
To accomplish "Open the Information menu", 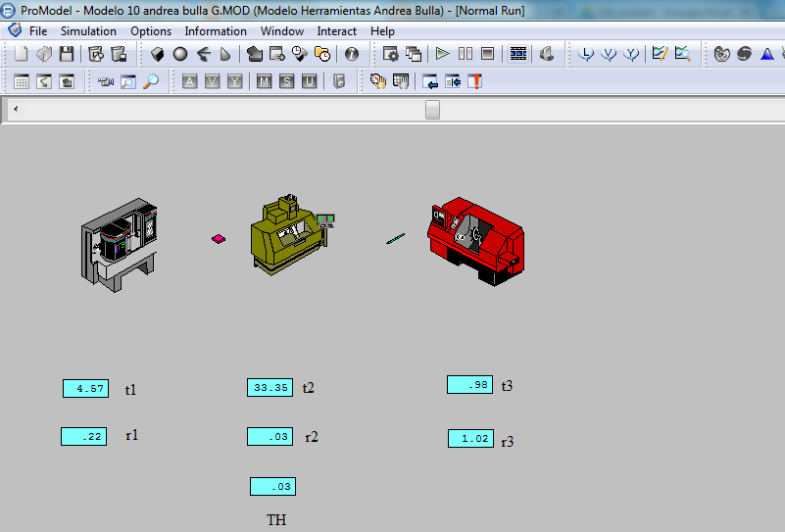I will point(216,31).
